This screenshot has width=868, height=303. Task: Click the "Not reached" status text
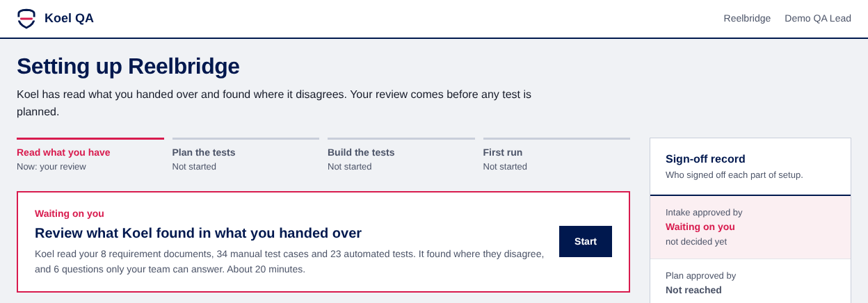pyautogui.click(x=693, y=290)
